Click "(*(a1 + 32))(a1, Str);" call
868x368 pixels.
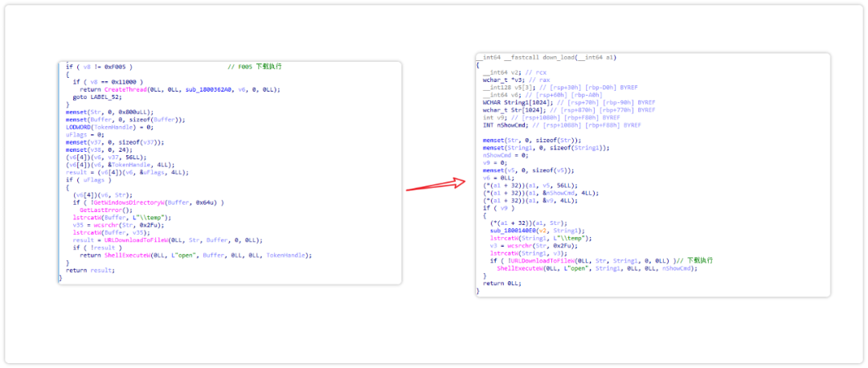click(x=528, y=223)
